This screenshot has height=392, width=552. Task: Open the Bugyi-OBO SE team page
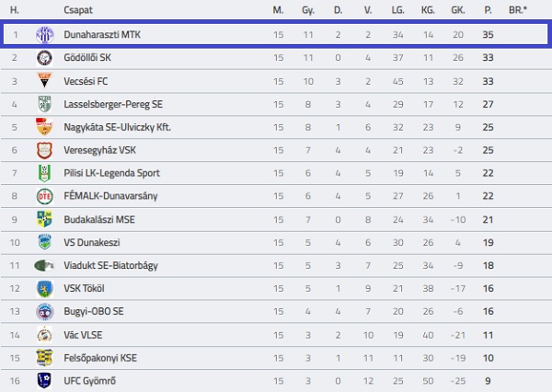click(94, 311)
